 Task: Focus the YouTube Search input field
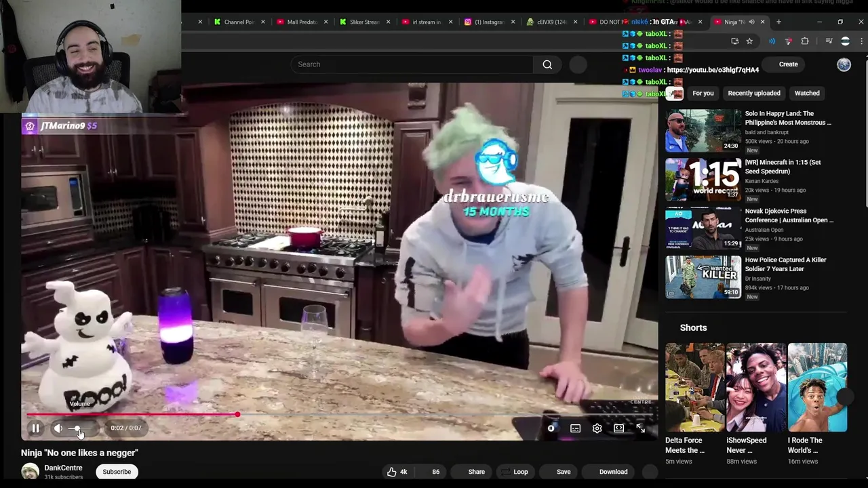click(x=412, y=64)
